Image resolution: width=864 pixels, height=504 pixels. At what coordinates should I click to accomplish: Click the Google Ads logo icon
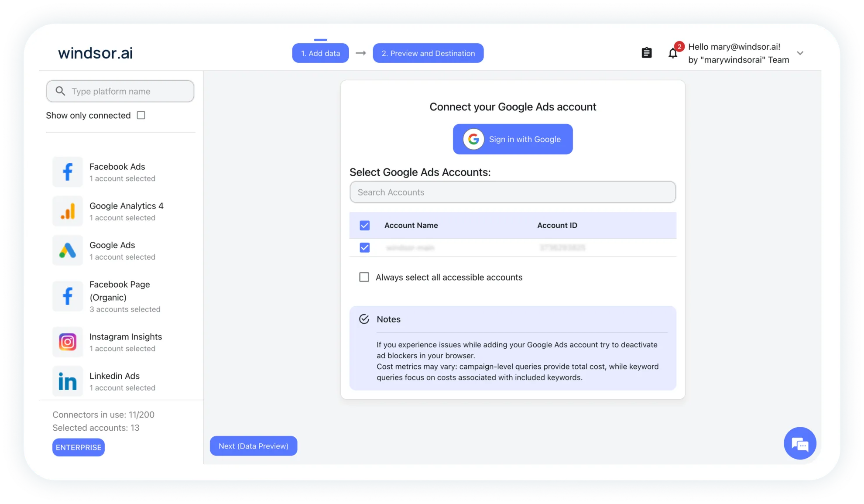tap(68, 250)
